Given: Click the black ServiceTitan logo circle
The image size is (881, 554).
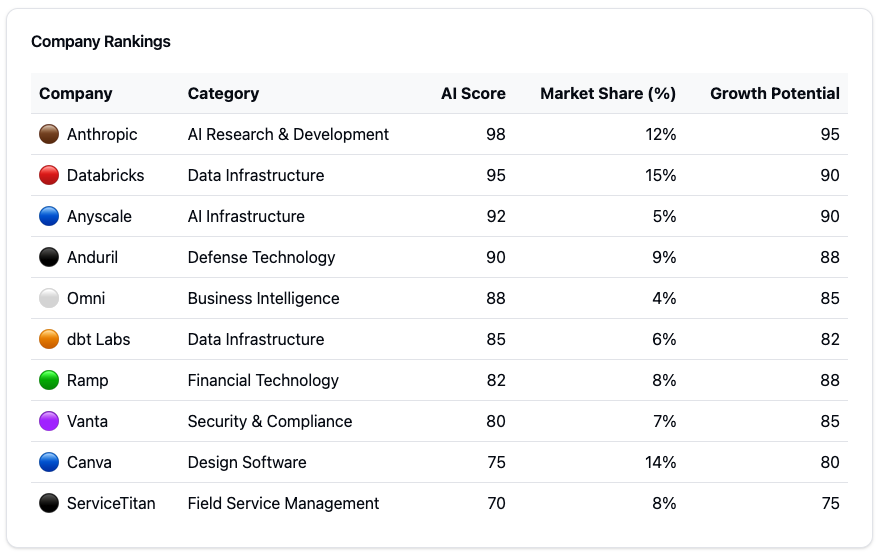Looking at the screenshot, I should tap(49, 503).
